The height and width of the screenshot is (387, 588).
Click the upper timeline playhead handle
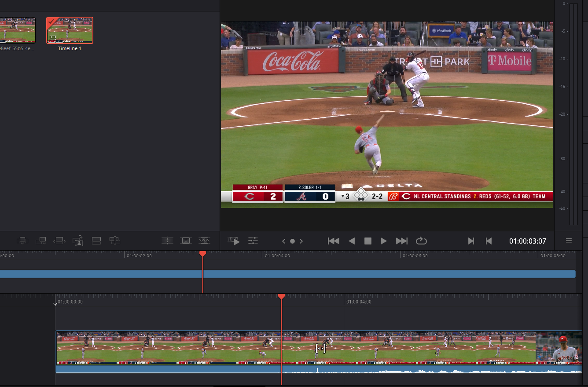(x=202, y=254)
